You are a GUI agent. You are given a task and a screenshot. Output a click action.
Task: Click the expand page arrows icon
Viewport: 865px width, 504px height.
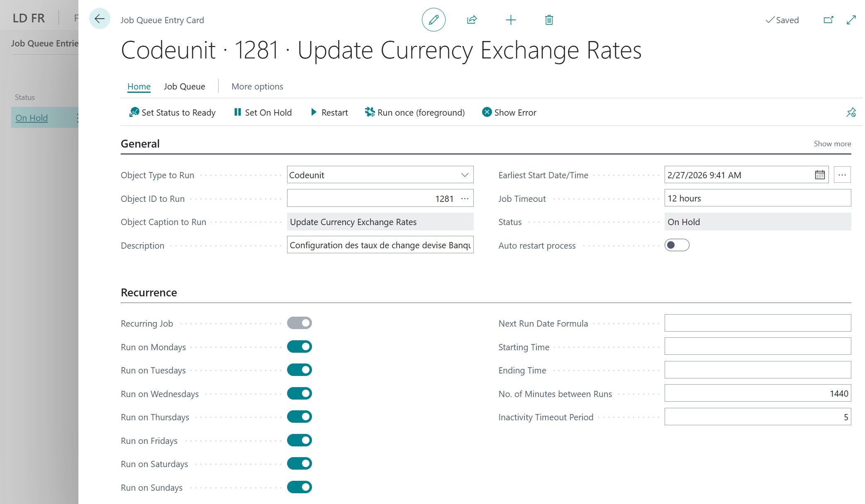click(851, 20)
